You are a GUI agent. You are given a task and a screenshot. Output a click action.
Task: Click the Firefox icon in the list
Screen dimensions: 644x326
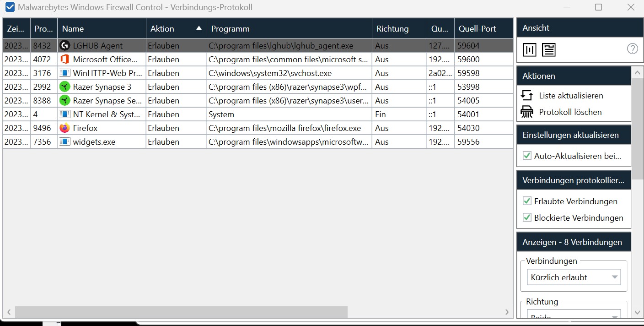pyautogui.click(x=64, y=128)
